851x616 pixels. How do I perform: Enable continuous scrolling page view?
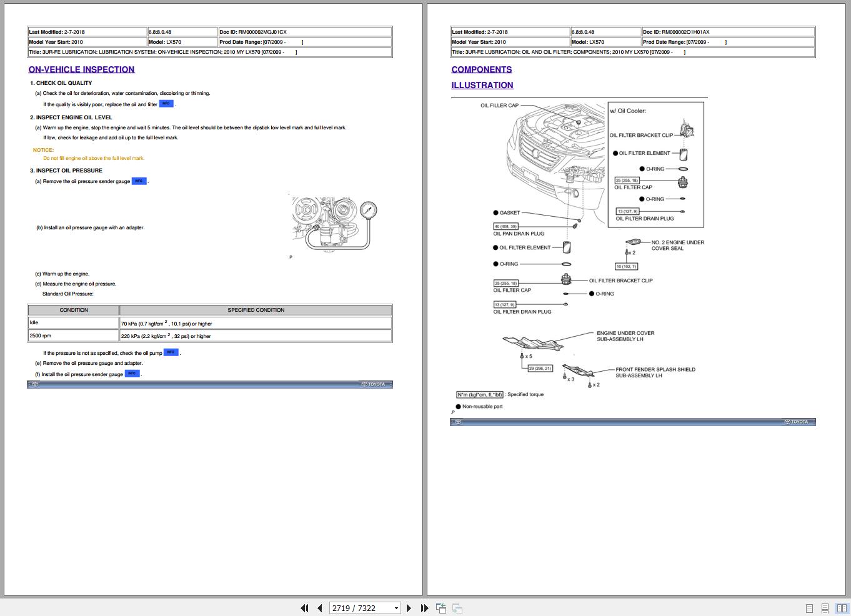click(825, 608)
